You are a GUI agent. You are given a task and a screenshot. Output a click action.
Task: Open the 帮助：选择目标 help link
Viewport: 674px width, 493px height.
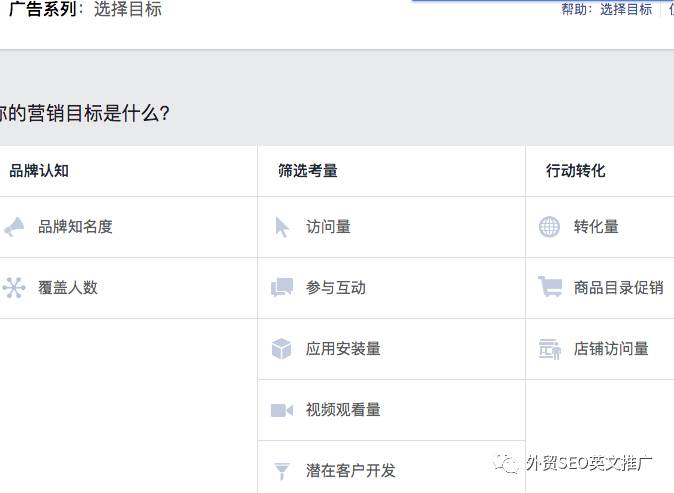click(x=607, y=9)
